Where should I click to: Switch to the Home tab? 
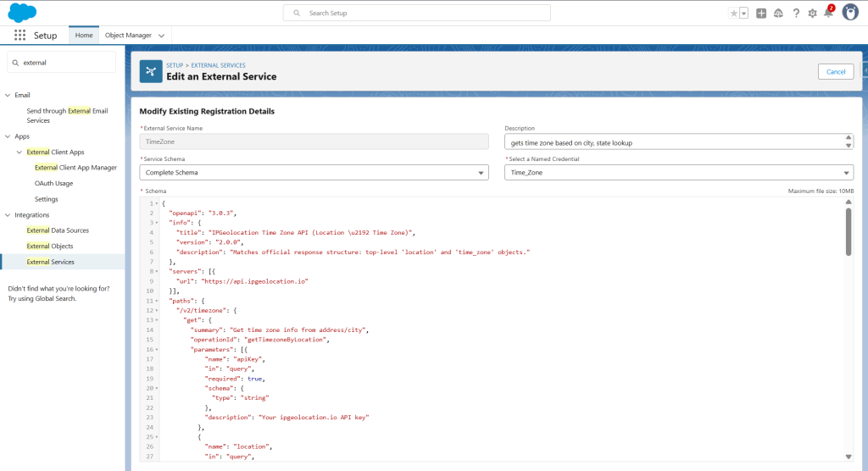pyautogui.click(x=84, y=36)
